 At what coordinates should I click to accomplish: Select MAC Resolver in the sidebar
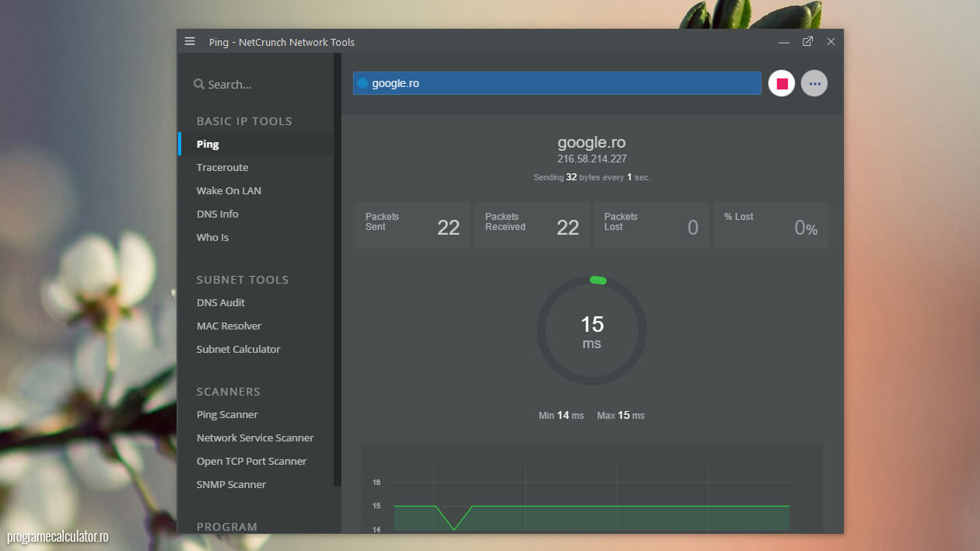point(229,326)
